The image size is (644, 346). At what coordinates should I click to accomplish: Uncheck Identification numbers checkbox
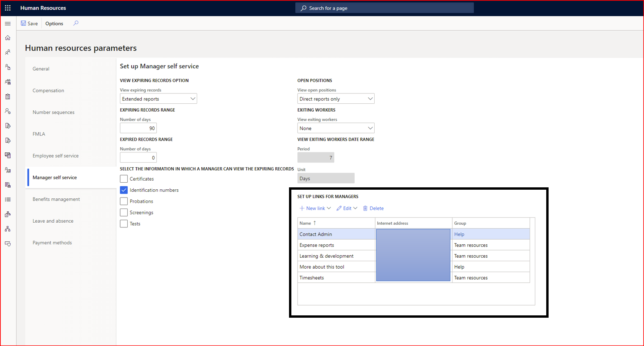coord(124,190)
